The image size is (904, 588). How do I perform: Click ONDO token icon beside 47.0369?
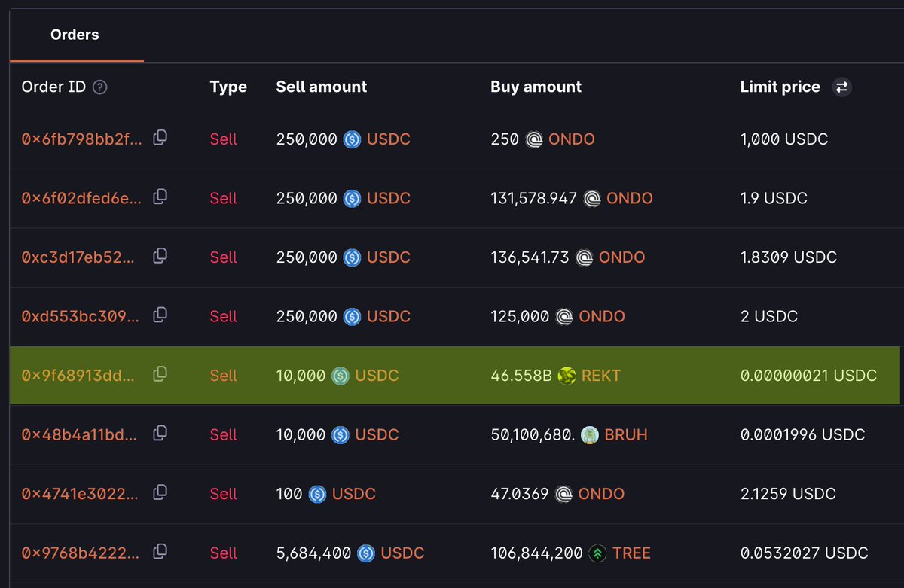click(x=563, y=494)
